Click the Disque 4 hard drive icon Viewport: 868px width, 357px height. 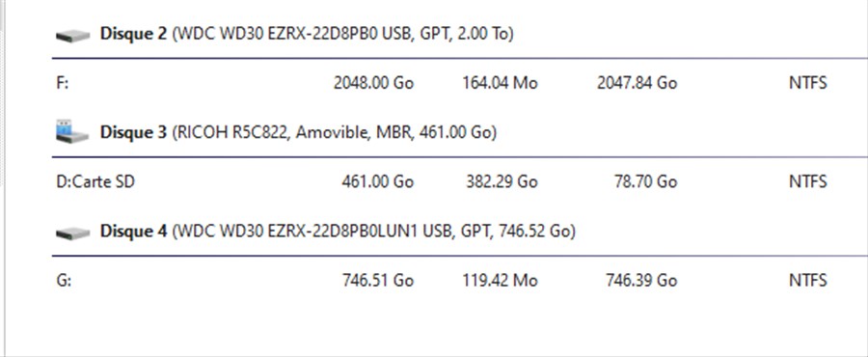pyautogui.click(x=72, y=233)
